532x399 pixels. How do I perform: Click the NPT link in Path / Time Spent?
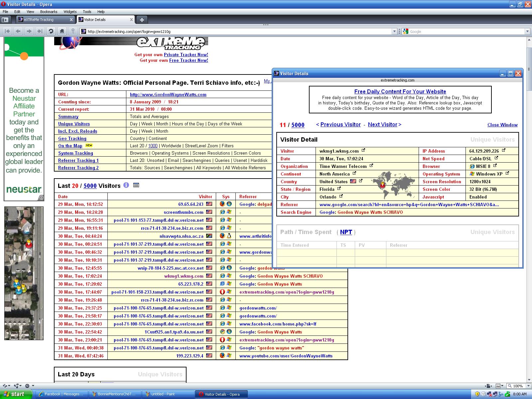pyautogui.click(x=346, y=232)
